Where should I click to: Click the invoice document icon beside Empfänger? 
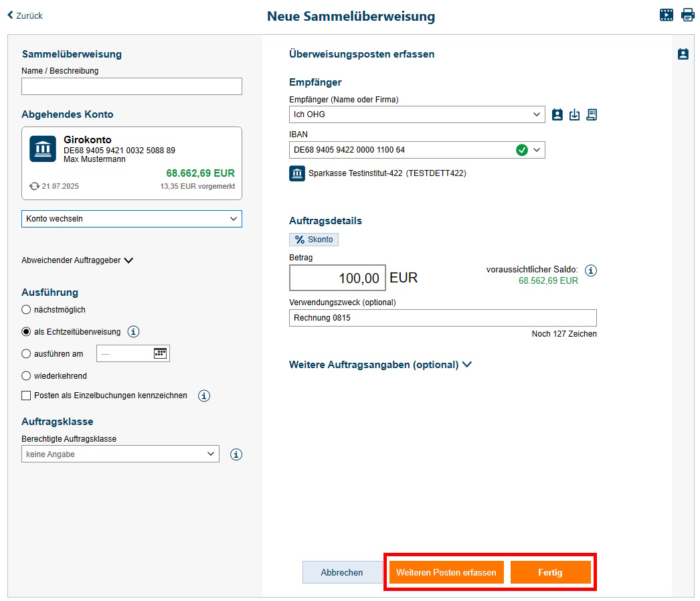tap(591, 114)
